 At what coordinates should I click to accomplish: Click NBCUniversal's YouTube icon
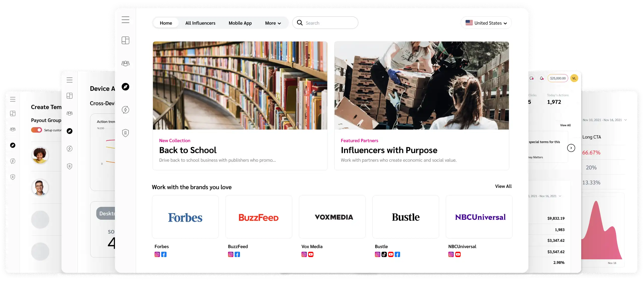tap(458, 254)
